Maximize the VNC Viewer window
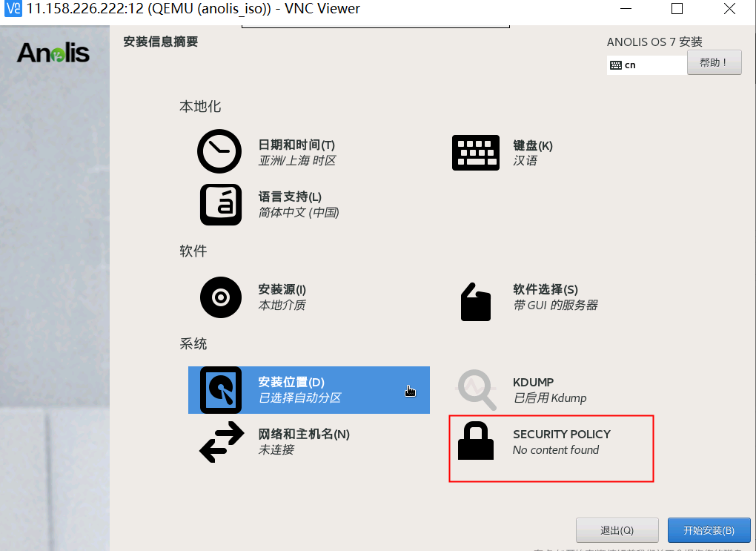Screen dimensions: 756x551 (677, 9)
